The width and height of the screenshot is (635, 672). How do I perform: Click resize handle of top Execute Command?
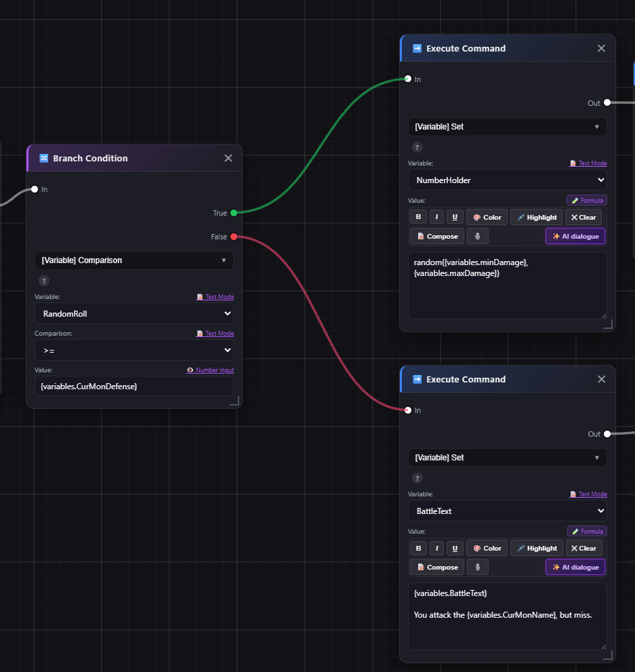click(608, 324)
